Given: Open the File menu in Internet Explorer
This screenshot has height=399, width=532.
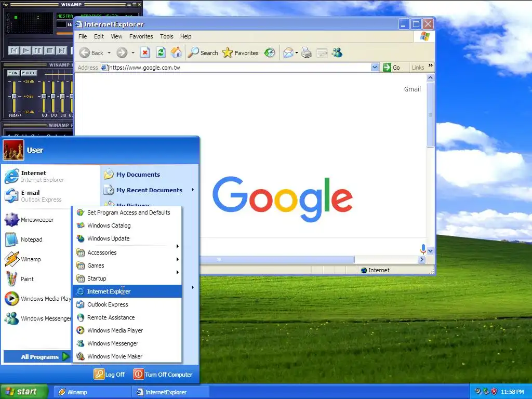Looking at the screenshot, I should (83, 36).
